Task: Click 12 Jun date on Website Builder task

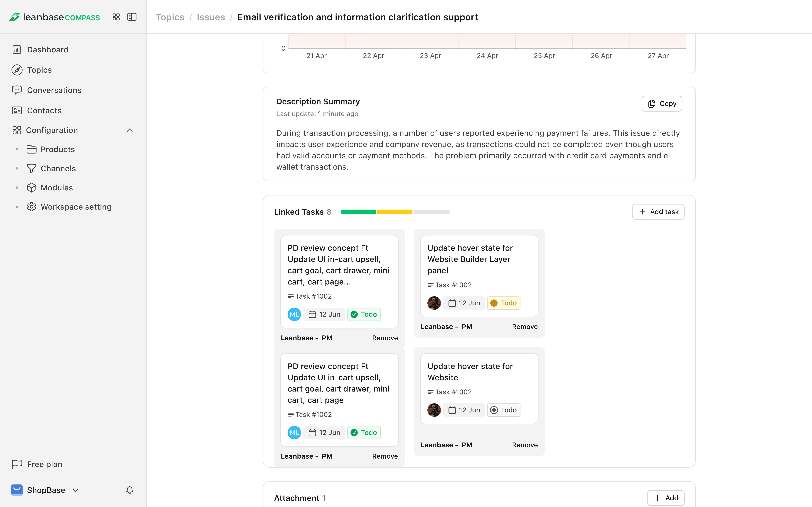Action: [464, 303]
